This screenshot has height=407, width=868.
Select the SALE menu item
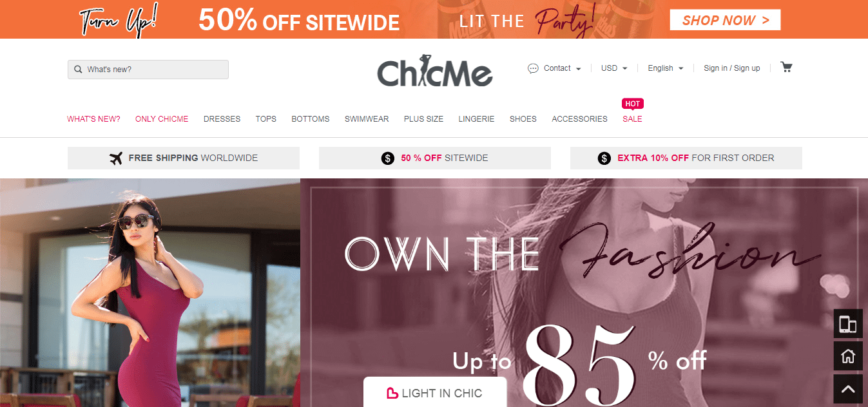[632, 119]
